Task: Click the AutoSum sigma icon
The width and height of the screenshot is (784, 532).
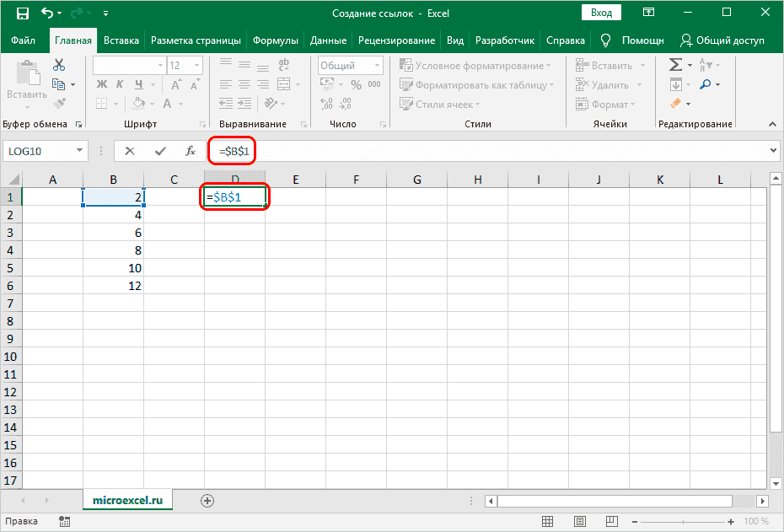Action: click(675, 65)
